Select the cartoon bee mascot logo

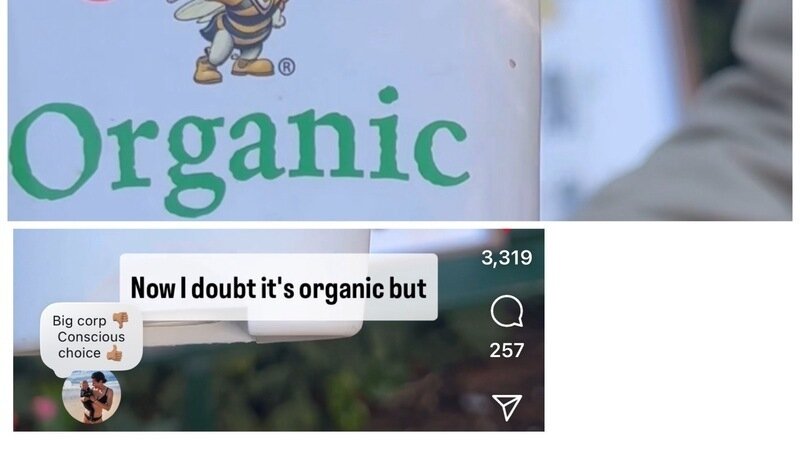tap(230, 38)
